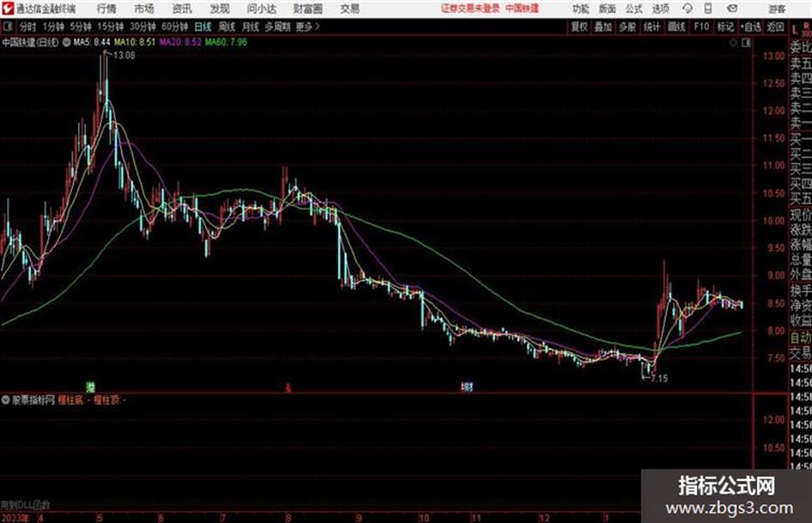The image size is (812, 523).
Task: Click the 7.15 low price marker
Action: click(659, 379)
